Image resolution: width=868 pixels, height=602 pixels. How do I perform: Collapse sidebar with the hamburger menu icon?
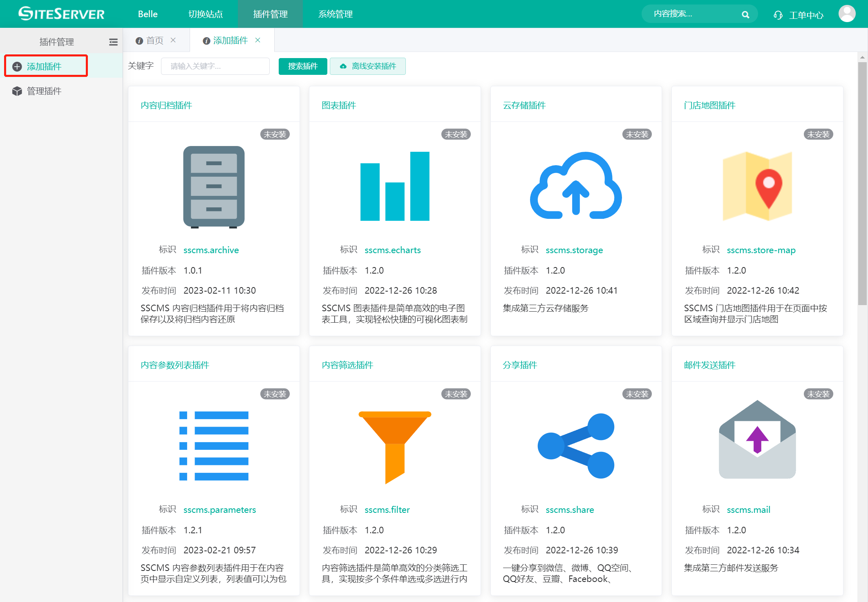pyautogui.click(x=113, y=42)
